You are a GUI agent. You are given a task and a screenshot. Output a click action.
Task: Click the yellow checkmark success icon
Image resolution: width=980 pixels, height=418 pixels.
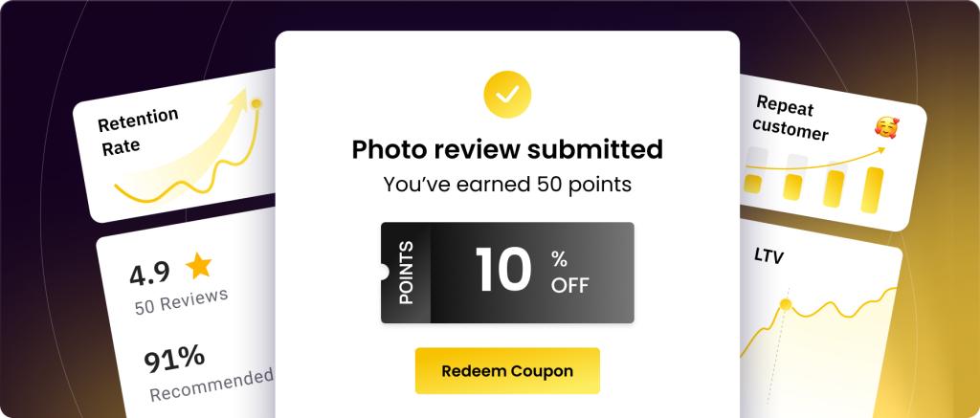507,93
